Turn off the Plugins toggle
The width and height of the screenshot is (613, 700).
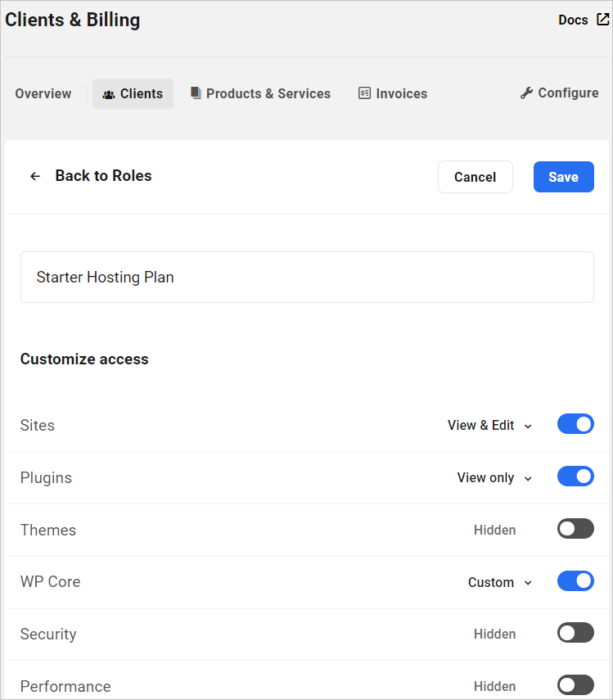[x=575, y=476]
